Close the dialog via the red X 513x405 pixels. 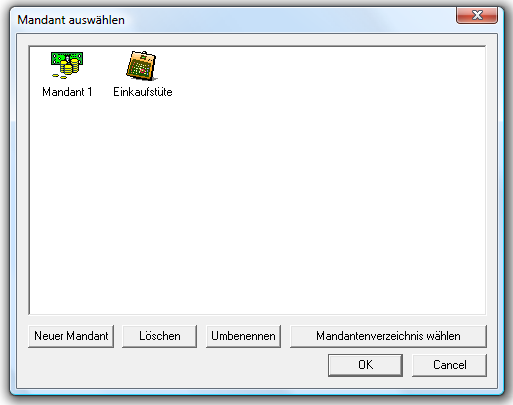pos(477,15)
